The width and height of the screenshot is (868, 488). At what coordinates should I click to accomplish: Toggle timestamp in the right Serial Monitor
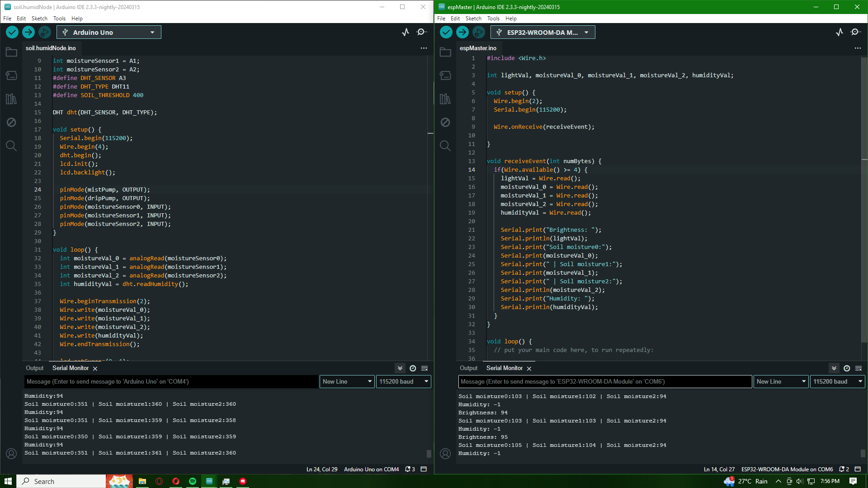tap(847, 368)
